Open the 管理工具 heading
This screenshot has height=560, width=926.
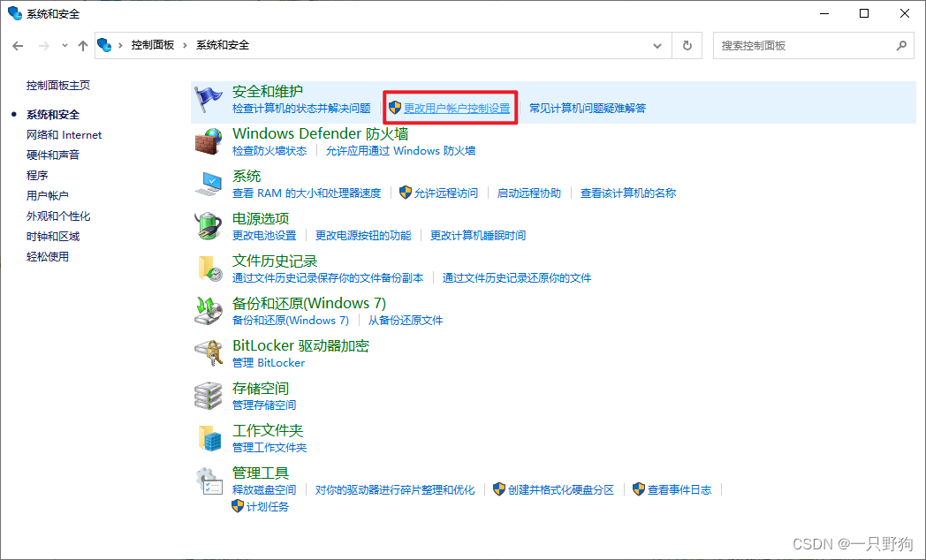(261, 473)
